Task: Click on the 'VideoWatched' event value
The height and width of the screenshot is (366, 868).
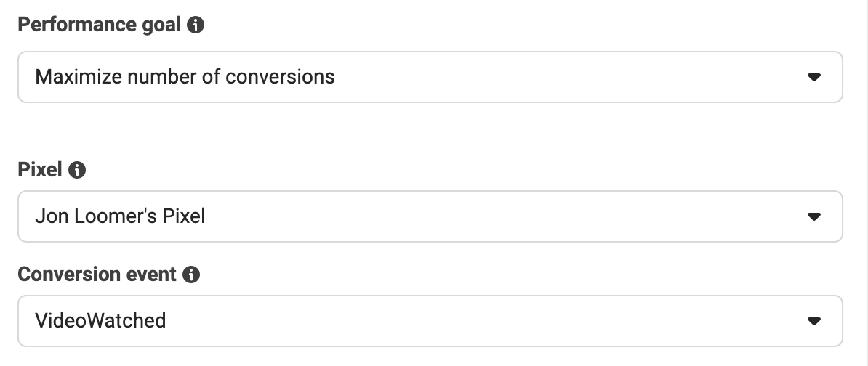Action: point(100,321)
